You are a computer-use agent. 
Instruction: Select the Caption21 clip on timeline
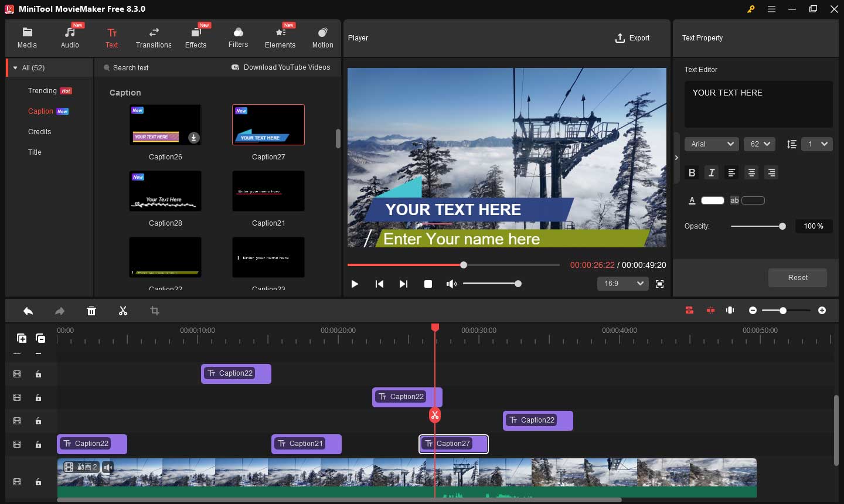[306, 444]
